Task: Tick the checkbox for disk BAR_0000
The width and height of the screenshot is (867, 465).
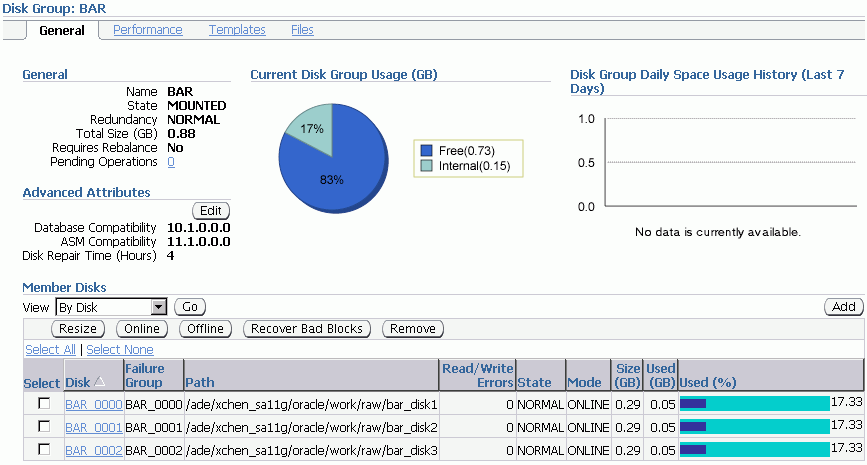Action: click(x=44, y=404)
